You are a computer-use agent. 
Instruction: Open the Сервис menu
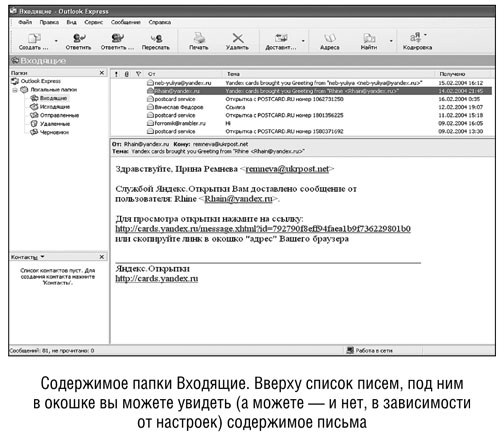click(x=94, y=22)
